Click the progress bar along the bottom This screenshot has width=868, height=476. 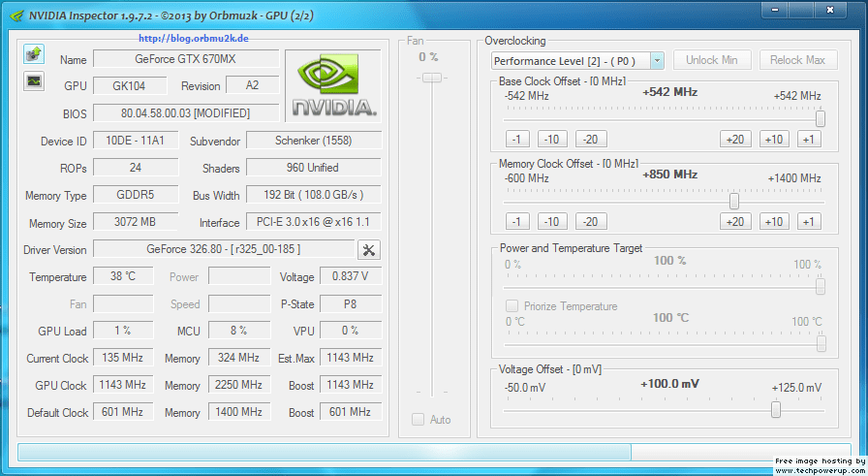pyautogui.click(x=434, y=452)
